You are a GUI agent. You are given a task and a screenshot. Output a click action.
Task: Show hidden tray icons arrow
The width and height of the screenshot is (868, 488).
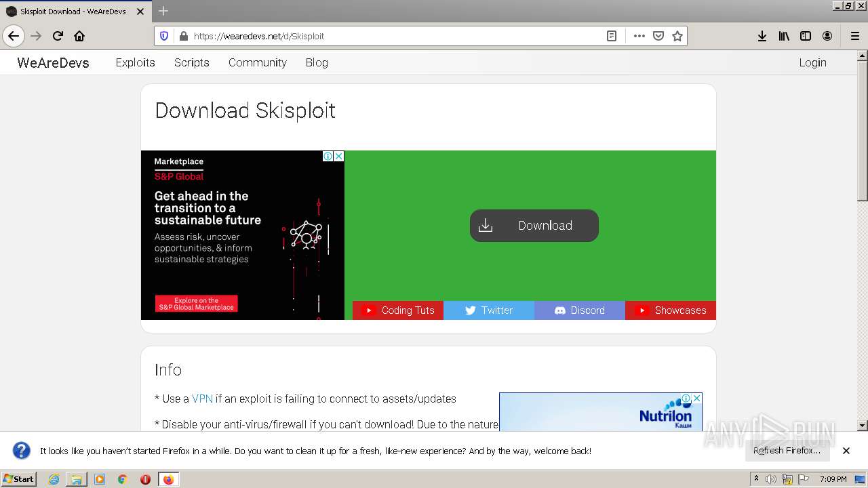coord(756,479)
